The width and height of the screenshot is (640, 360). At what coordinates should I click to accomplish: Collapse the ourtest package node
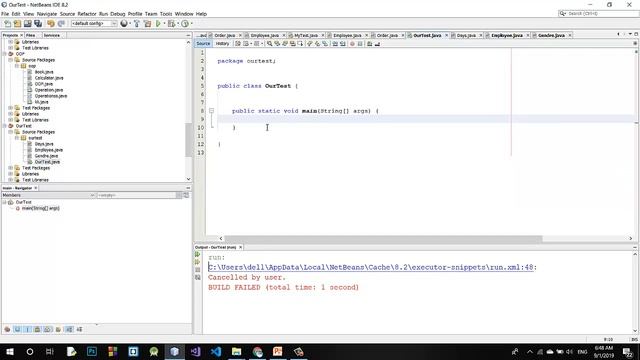pyautogui.click(x=17, y=138)
